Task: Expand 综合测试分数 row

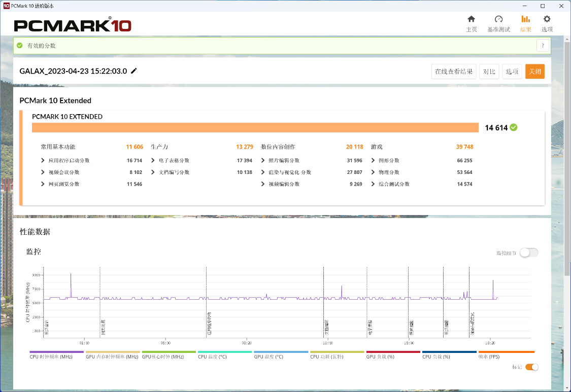Action: click(x=373, y=184)
